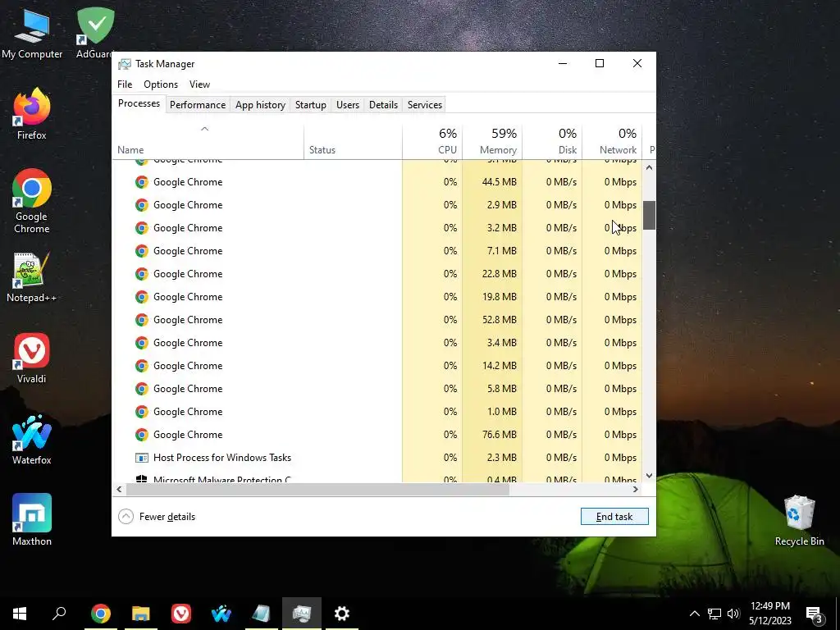Viewport: 840px width, 630px height.
Task: Switch to Processes tab
Action: pos(139,103)
